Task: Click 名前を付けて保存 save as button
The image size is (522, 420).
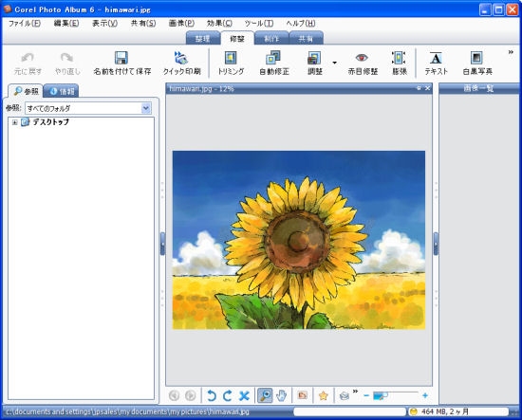Action: coord(121,63)
